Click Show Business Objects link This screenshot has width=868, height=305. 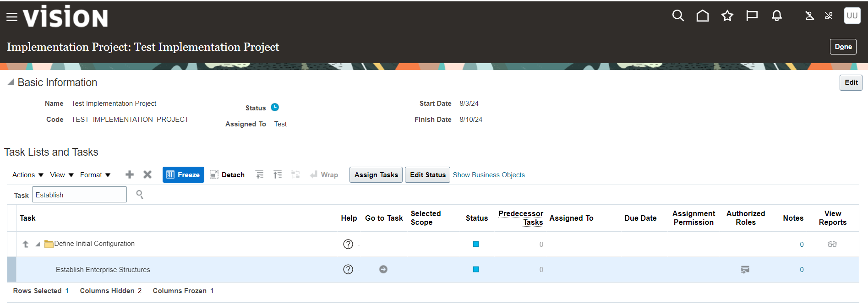pyautogui.click(x=489, y=175)
